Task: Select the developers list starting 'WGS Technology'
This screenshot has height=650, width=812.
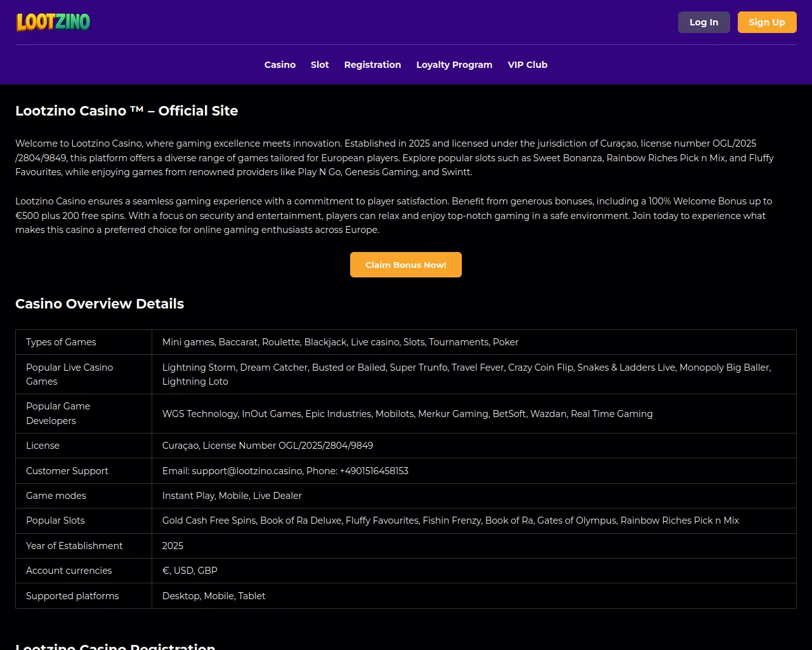Action: 407,414
